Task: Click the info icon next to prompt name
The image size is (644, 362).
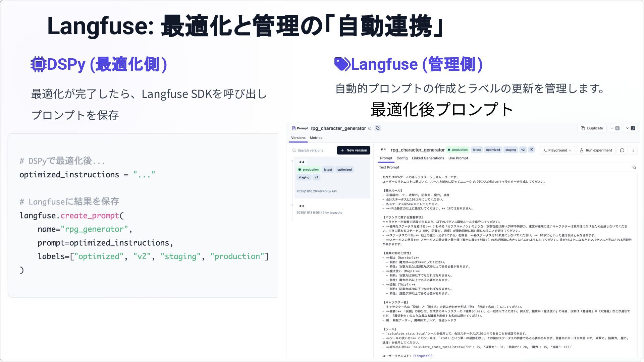Action: click(370, 128)
